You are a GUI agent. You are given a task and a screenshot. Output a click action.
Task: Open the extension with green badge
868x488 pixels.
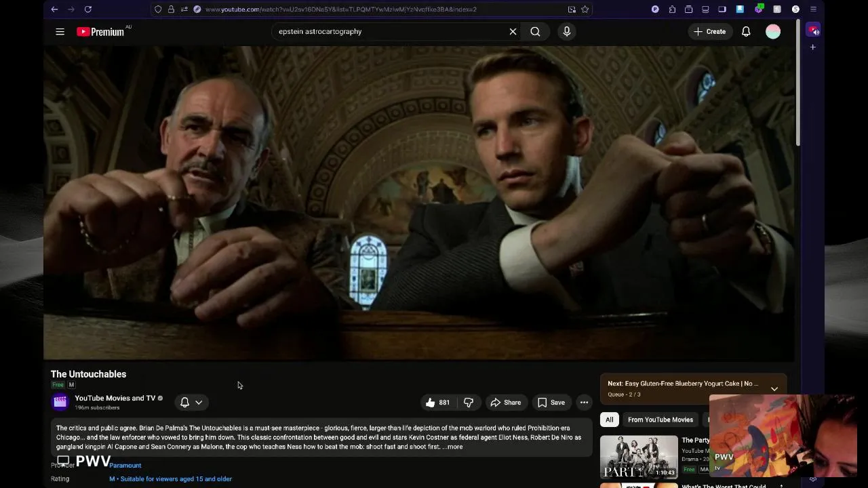click(759, 9)
